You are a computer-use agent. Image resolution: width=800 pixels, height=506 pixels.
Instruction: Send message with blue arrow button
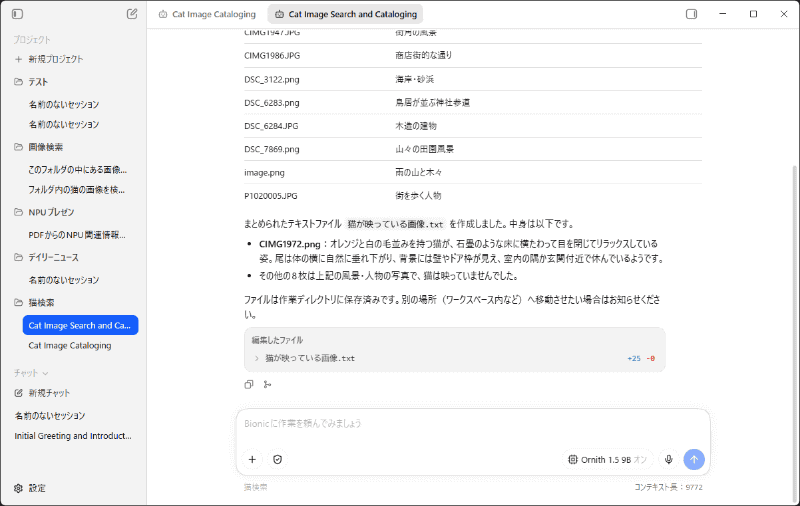[694, 460]
